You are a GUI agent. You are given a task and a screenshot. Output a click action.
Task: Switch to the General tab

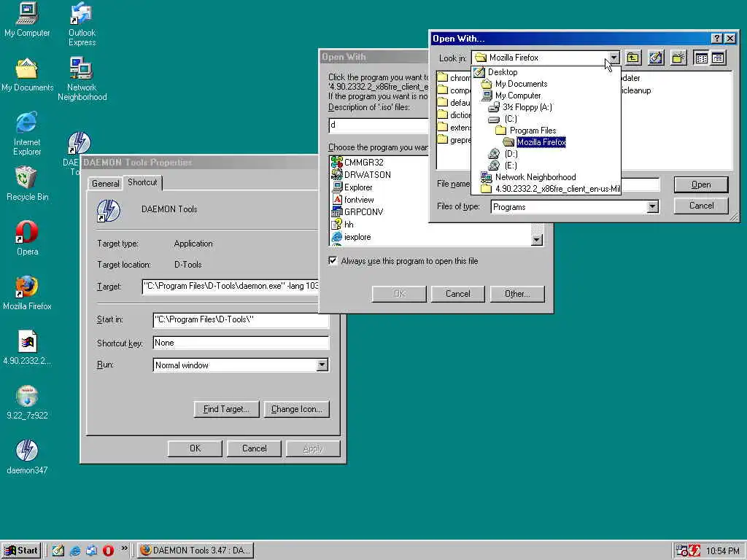[105, 183]
